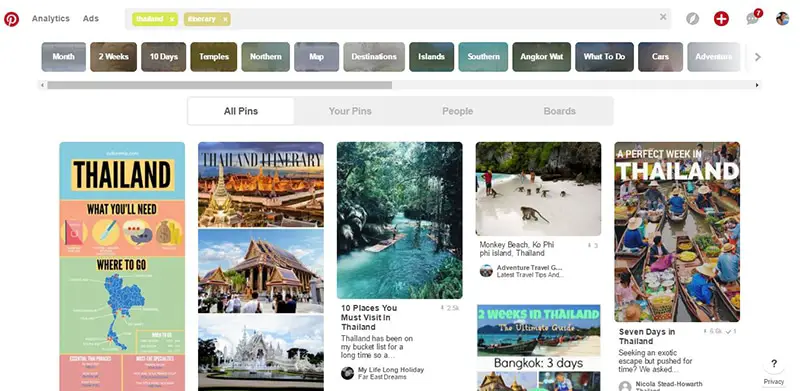This screenshot has height=391, width=800.
Task: Pick the Adventure filter chip
Action: 713,57
